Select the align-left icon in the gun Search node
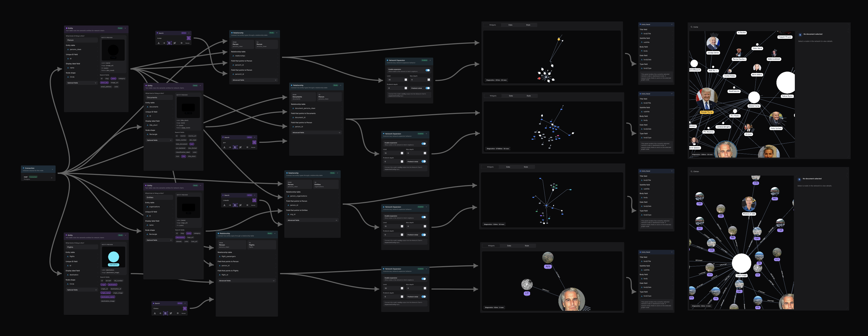The height and width of the screenshot is (336, 868). coord(235,147)
